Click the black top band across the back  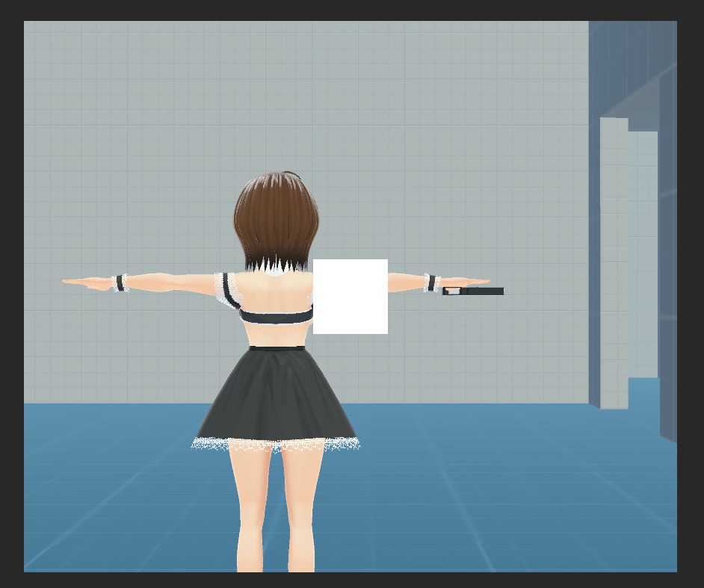tap(275, 316)
